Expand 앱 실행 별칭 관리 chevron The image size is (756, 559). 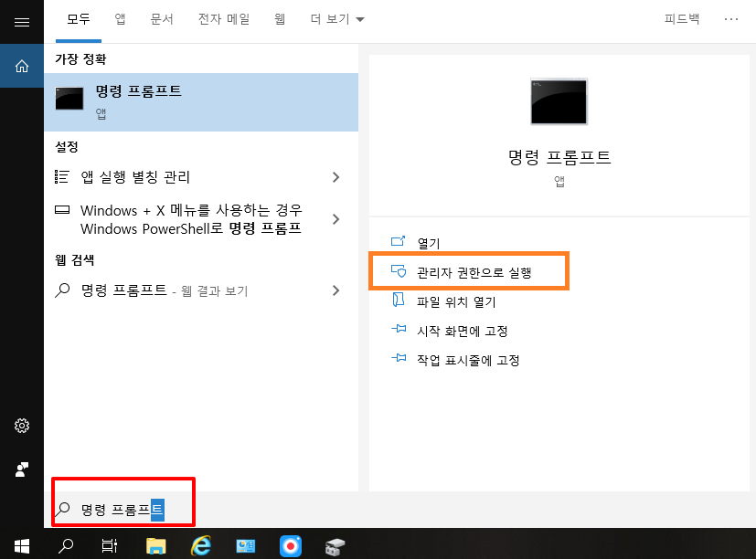(336, 177)
